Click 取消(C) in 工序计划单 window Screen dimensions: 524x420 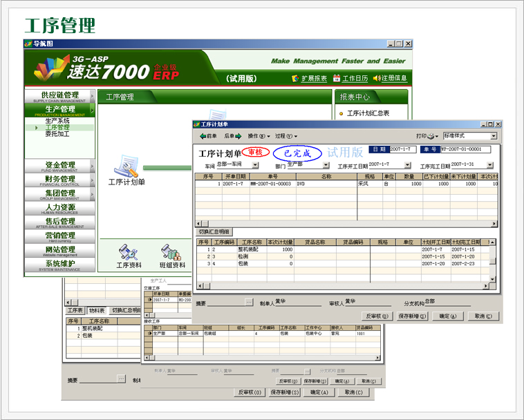[483, 316]
